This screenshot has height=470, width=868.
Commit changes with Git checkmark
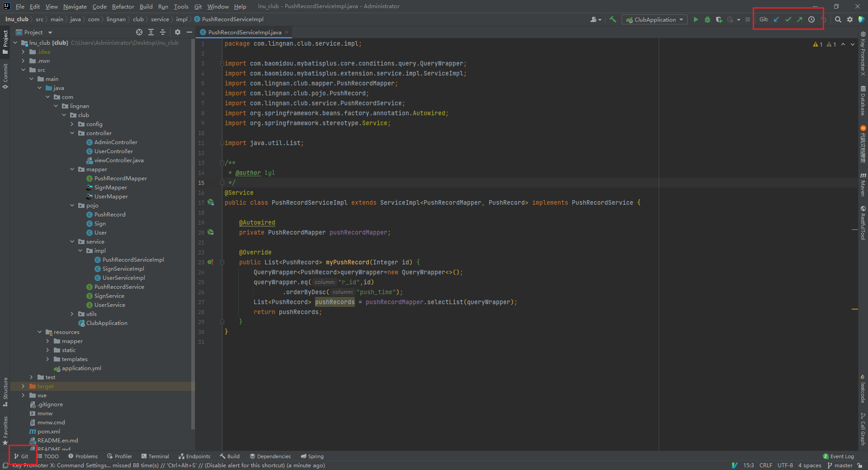click(788, 19)
